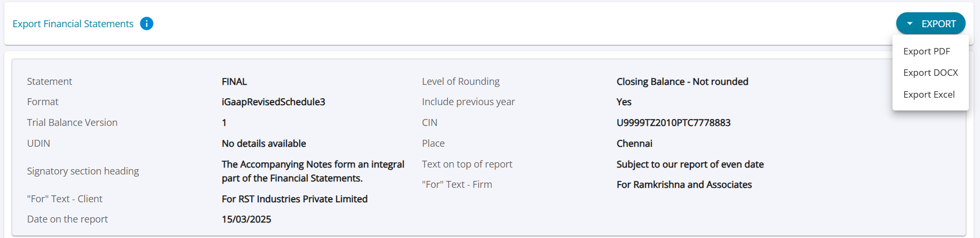The image size is (980, 238).
Task: Click the Chennai place value
Action: tap(634, 144)
